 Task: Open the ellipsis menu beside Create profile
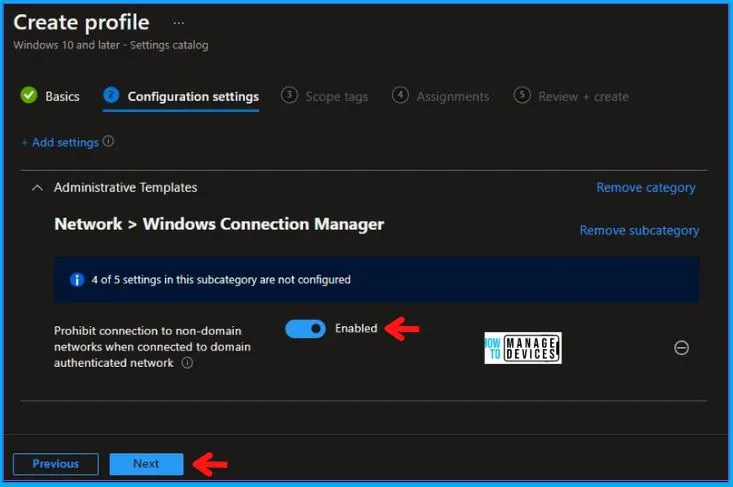pyautogui.click(x=179, y=22)
